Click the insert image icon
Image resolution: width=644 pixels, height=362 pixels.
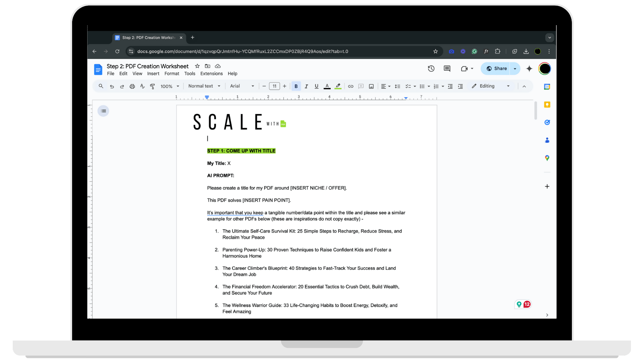[x=371, y=86]
